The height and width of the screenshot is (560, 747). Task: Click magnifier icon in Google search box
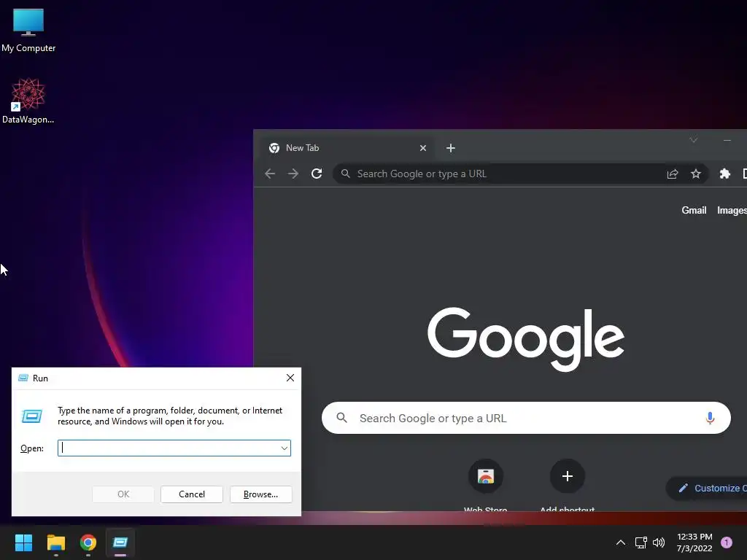tap(341, 418)
